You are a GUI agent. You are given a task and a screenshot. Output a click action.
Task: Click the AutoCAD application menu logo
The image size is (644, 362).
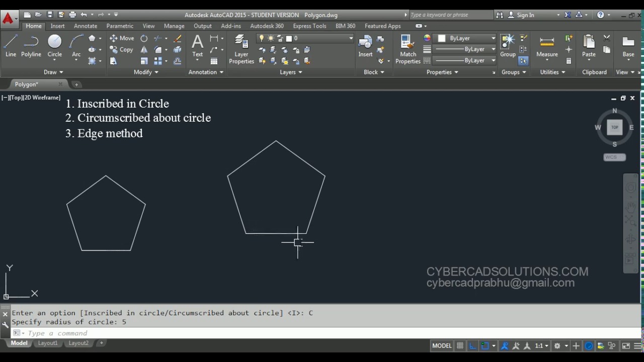click(8, 19)
